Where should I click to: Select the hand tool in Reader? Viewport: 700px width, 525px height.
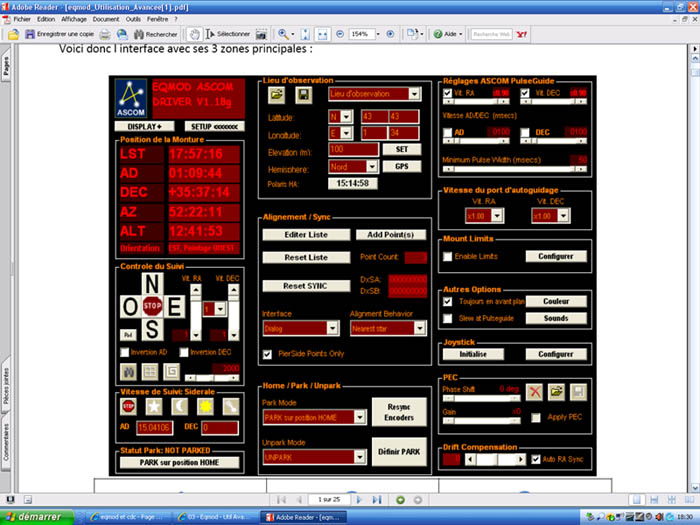194,34
